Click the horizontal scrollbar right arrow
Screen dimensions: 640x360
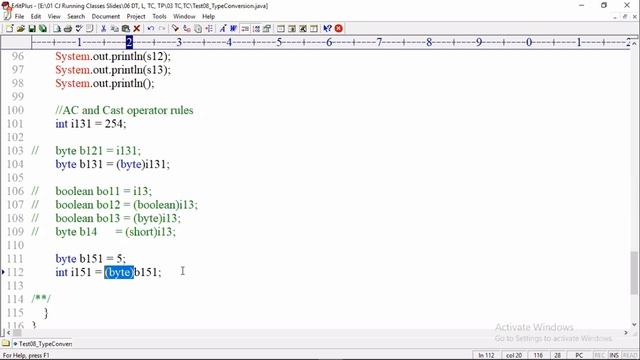(x=626, y=333)
